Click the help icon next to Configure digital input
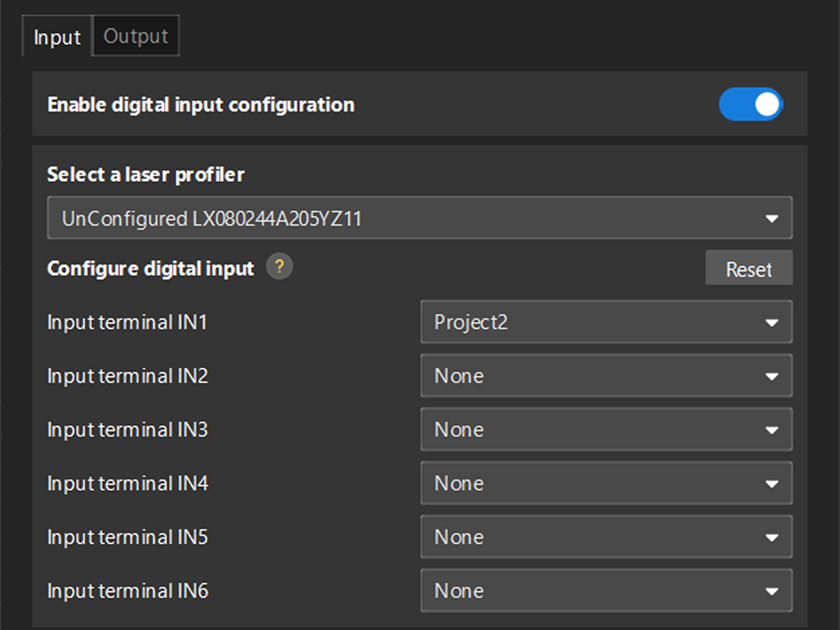Viewport: 840px width, 630px height. [x=280, y=267]
